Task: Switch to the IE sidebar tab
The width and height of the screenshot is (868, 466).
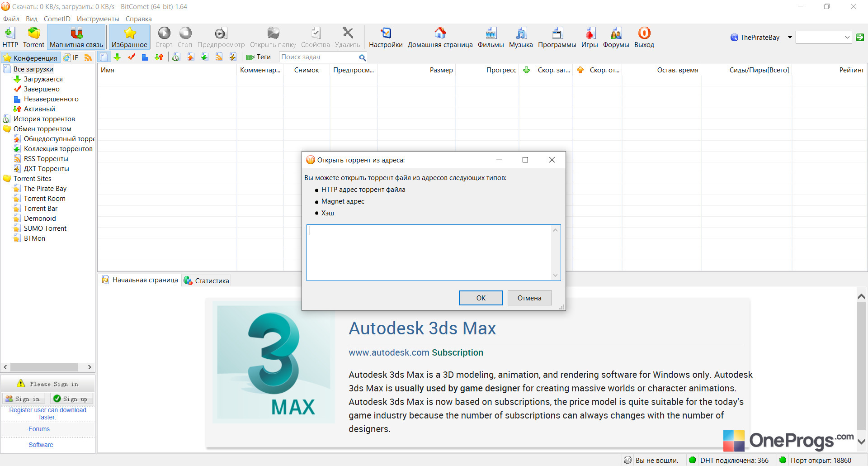Action: [71, 57]
